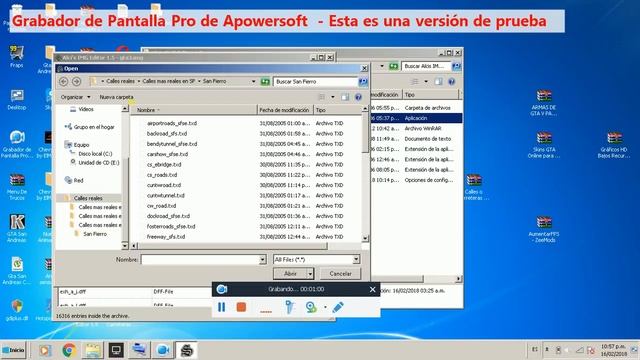Select file cs_ebridge.txd
This screenshot has height=360, width=640.
click(164, 164)
